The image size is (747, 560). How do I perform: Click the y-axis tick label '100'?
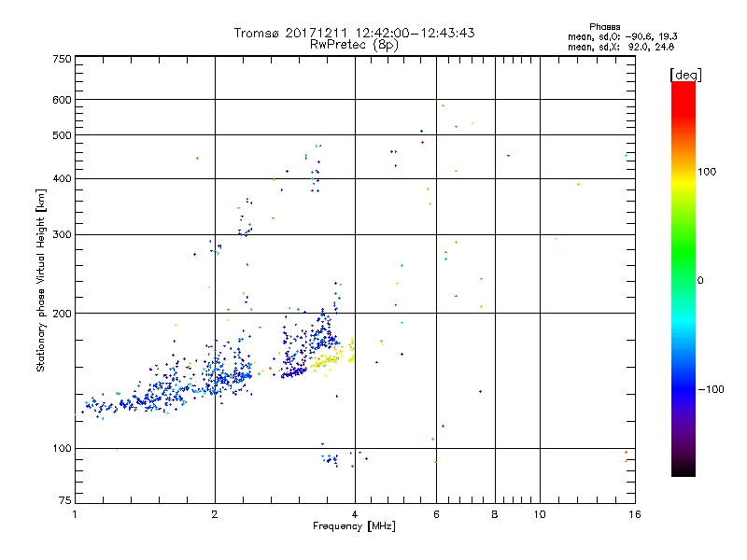pyautogui.click(x=62, y=448)
